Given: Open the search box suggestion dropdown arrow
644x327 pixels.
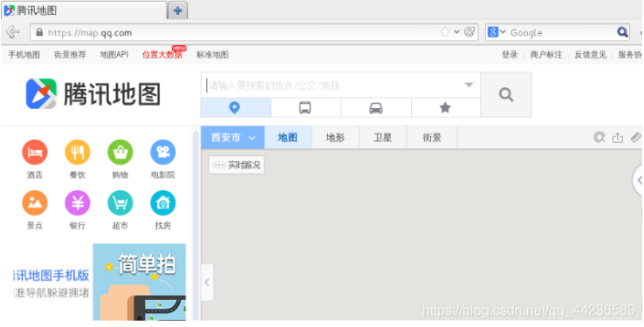Looking at the screenshot, I should [469, 85].
